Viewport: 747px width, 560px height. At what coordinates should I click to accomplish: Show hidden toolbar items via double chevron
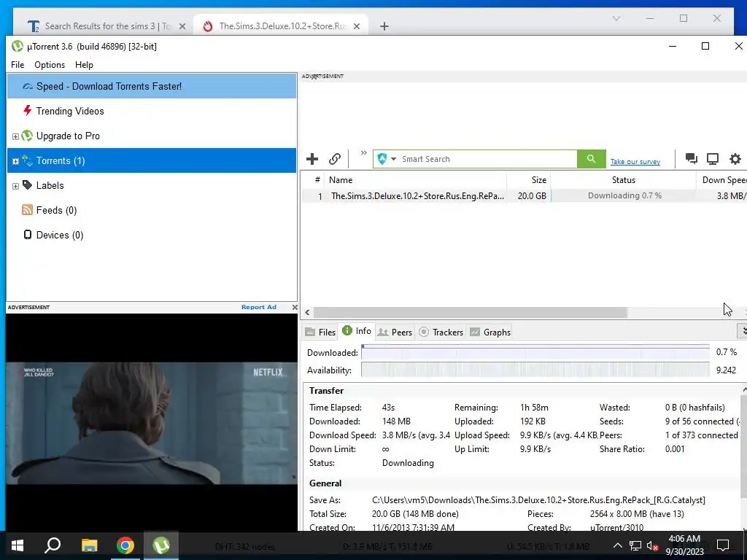coord(363,153)
